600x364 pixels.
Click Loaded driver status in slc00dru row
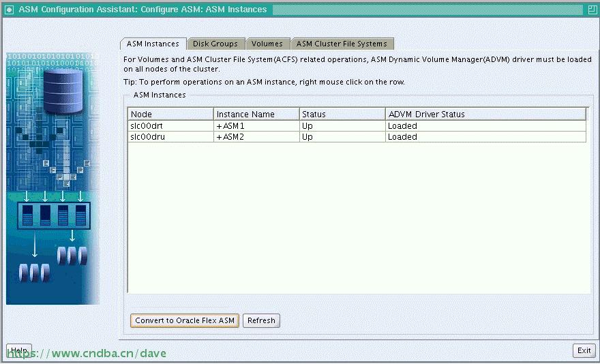(x=486, y=136)
